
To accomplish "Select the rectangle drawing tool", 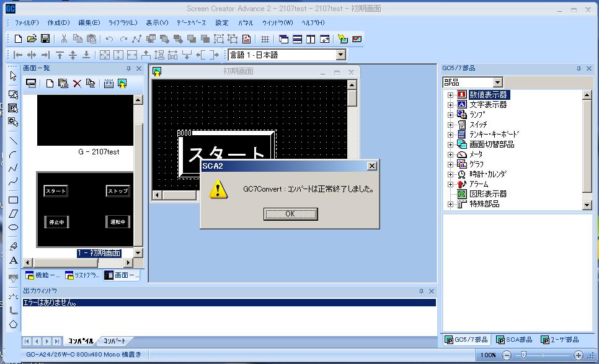I will coord(13,200).
